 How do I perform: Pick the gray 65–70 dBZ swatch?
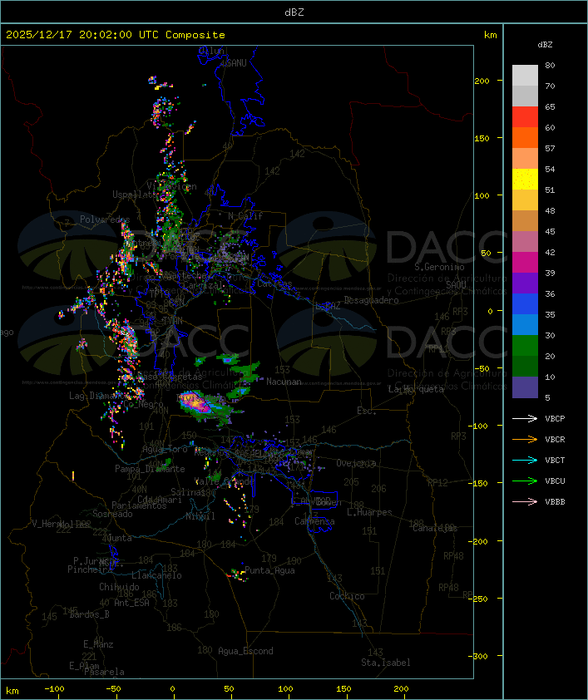[525, 96]
